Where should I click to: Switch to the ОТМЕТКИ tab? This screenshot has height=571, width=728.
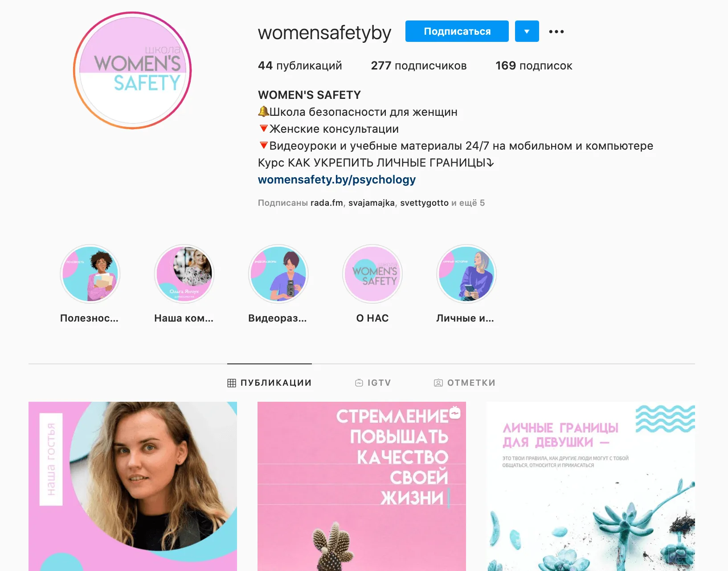(465, 383)
